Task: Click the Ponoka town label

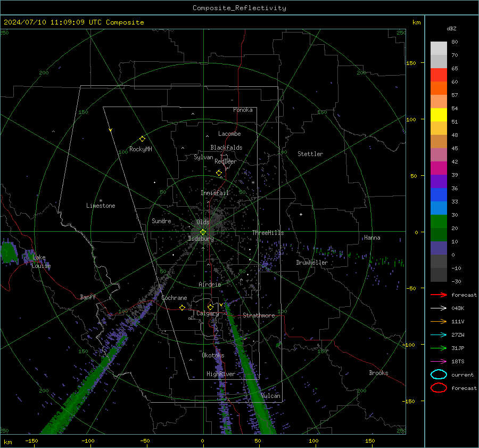Action: click(243, 110)
